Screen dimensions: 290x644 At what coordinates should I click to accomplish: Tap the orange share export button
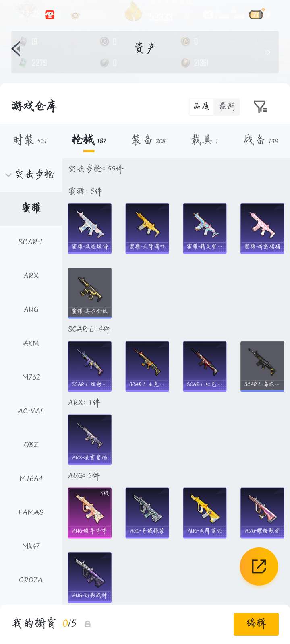(259, 566)
